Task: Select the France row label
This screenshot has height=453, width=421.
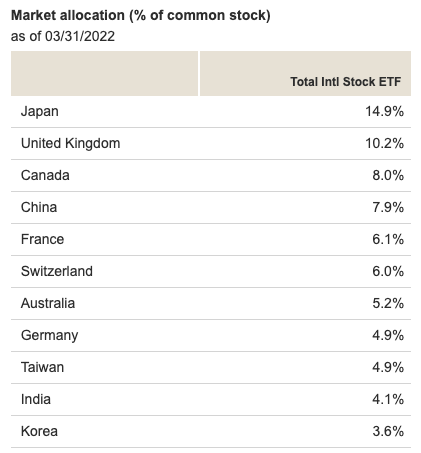Action: tap(42, 239)
